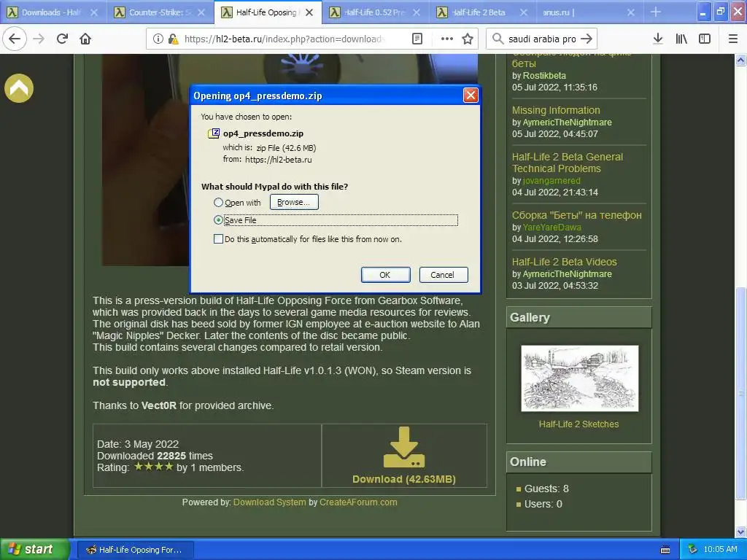Click the large yellow download icon

[404, 447]
